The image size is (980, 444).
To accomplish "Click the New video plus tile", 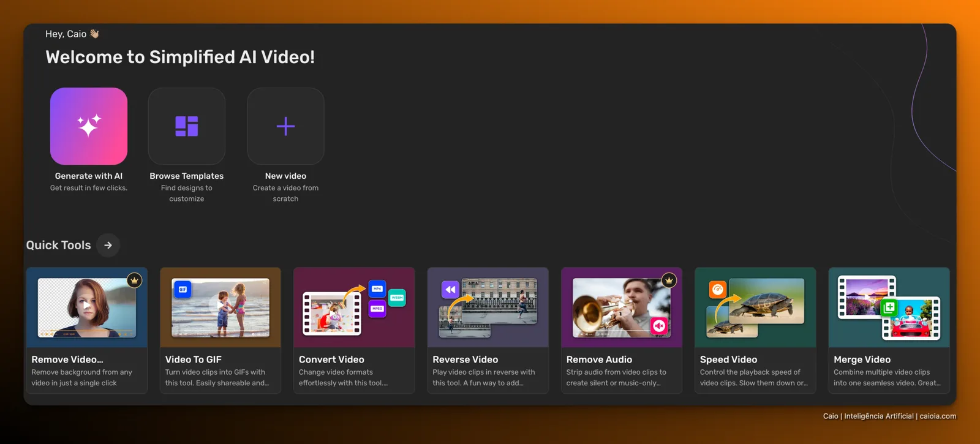I will click(x=285, y=126).
